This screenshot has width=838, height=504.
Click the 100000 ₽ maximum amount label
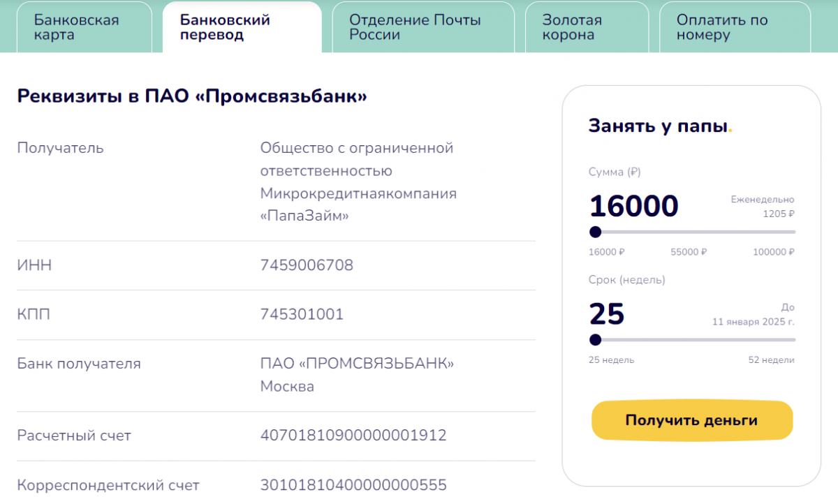point(774,252)
